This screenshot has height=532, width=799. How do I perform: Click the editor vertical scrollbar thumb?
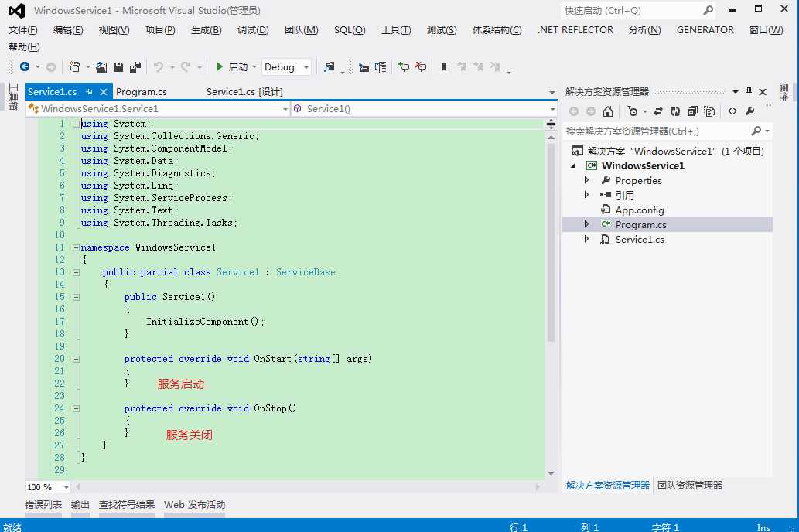551,243
